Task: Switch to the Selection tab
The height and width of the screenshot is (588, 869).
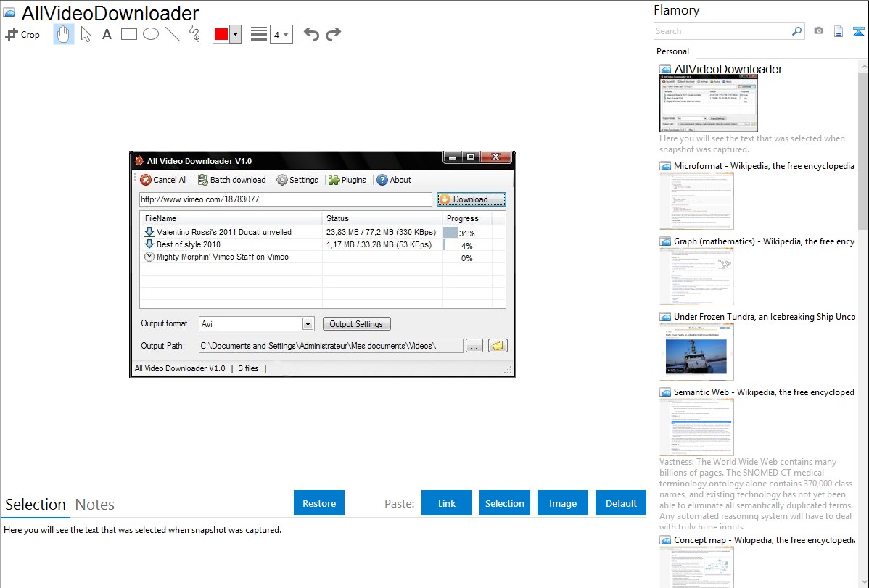Action: click(x=36, y=505)
